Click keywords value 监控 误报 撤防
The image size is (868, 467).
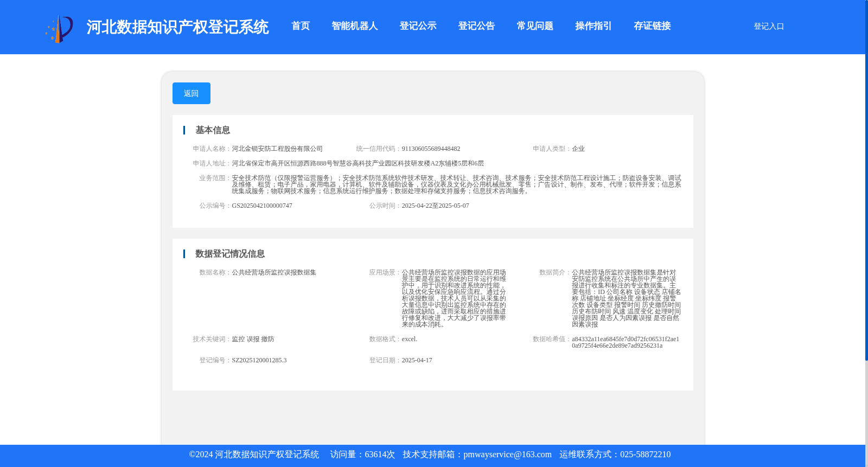[253, 339]
